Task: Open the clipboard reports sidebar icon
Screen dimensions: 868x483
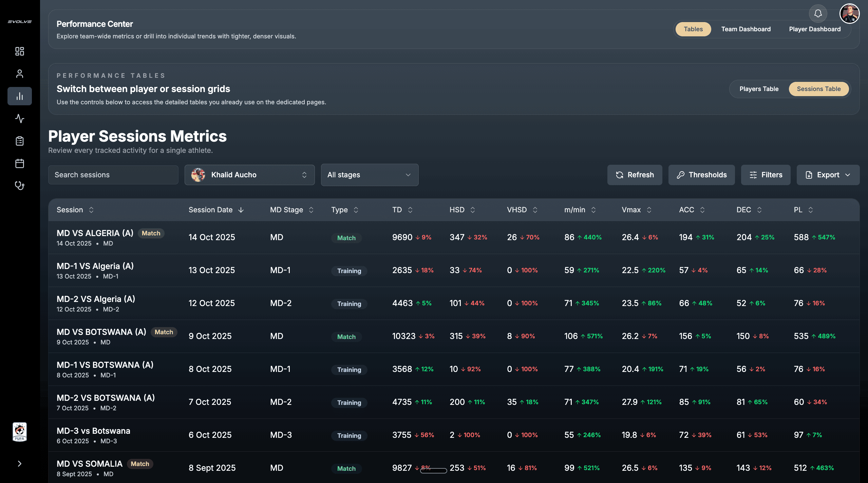Action: pyautogui.click(x=20, y=141)
